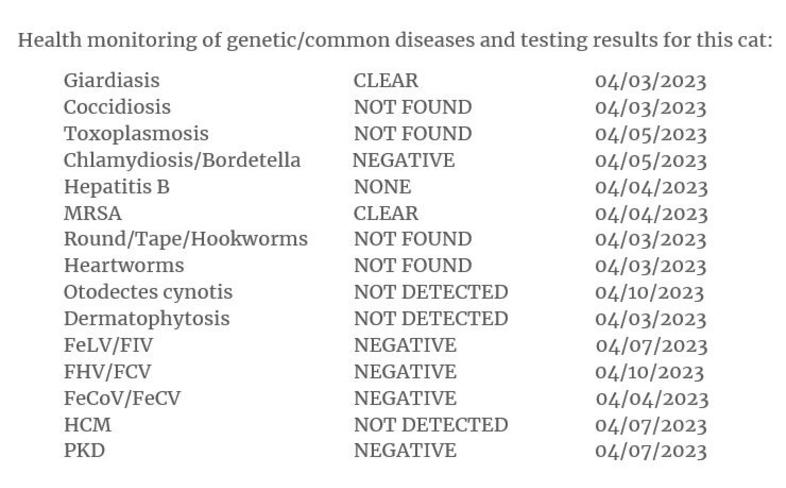Click the PKD test label

coord(84,451)
